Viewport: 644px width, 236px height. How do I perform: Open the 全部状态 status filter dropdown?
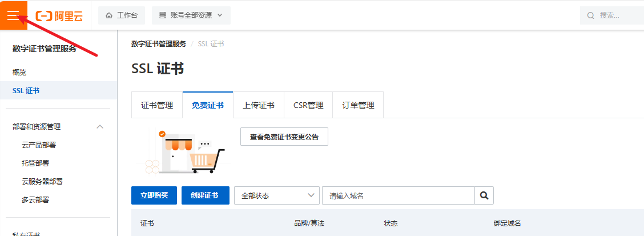coord(276,195)
